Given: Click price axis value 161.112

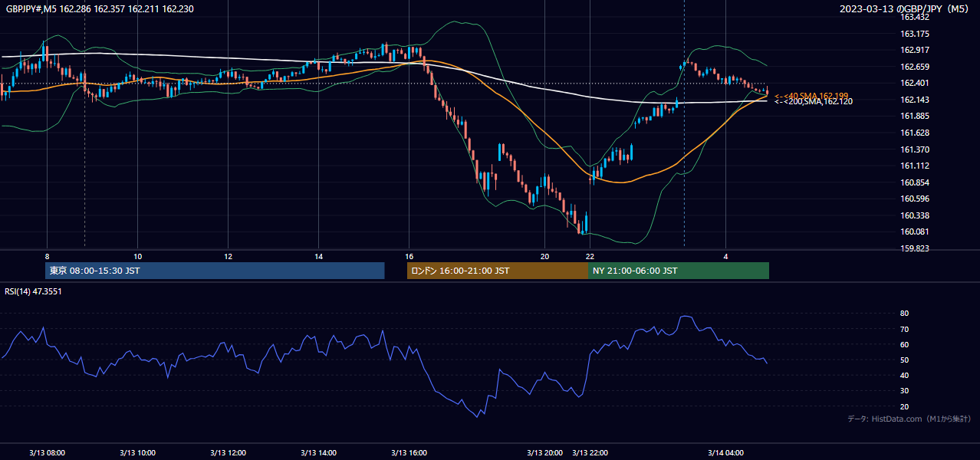Looking at the screenshot, I should (x=915, y=166).
